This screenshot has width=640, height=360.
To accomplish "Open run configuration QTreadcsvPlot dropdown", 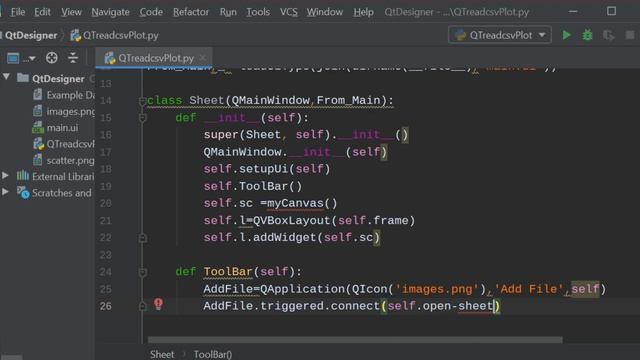I will point(500,35).
